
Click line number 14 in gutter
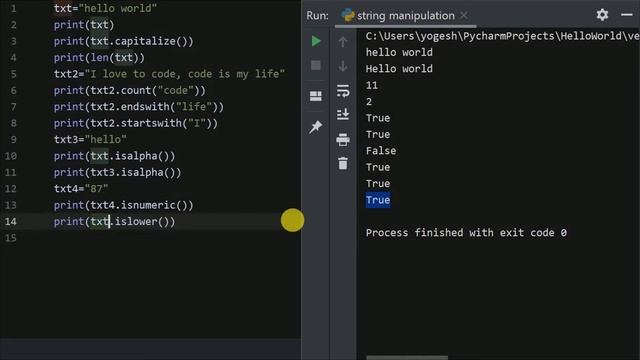point(11,221)
